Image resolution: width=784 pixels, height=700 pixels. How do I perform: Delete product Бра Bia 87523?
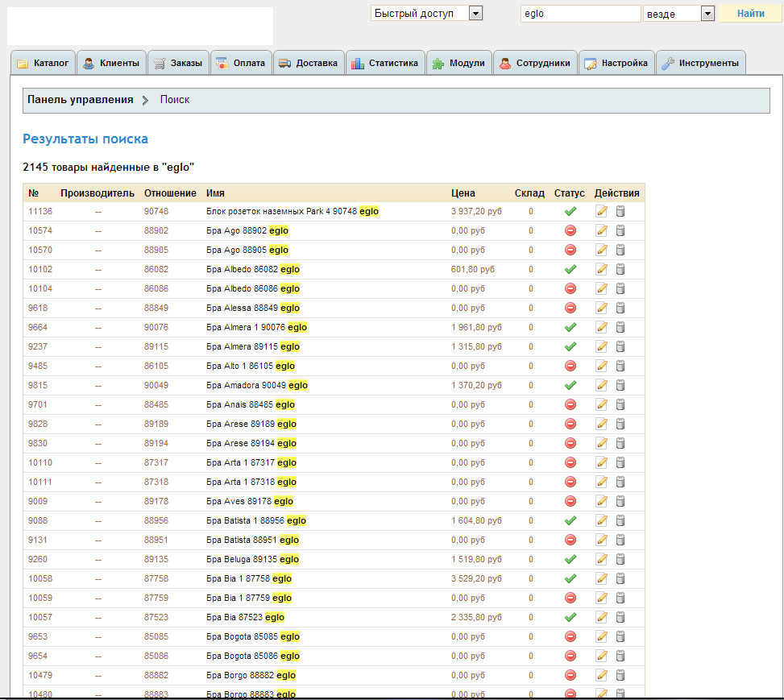pyautogui.click(x=620, y=618)
